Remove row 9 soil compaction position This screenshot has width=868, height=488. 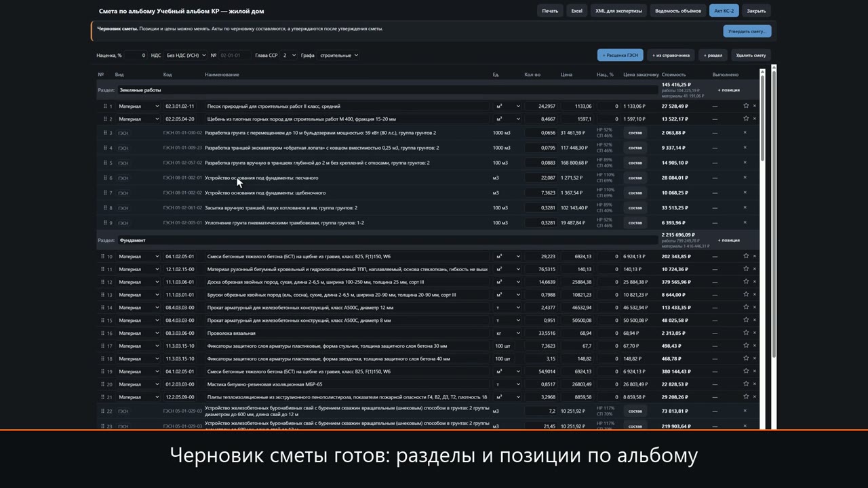point(745,222)
